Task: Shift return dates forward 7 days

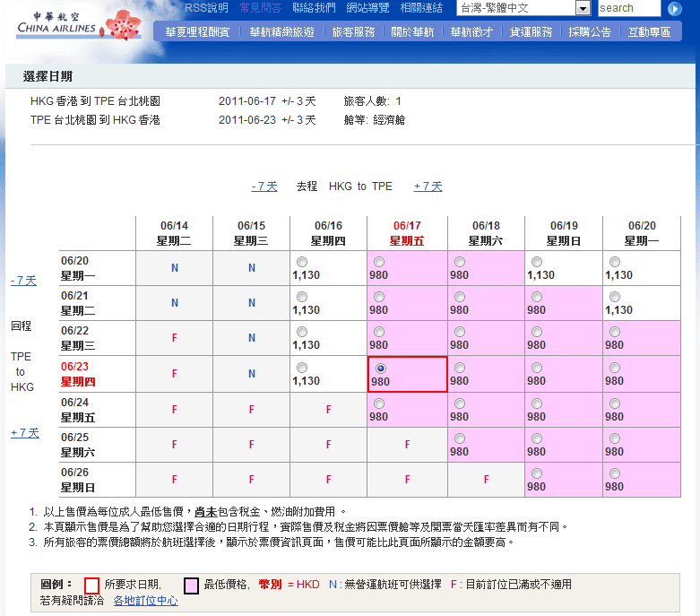Action: (x=24, y=433)
